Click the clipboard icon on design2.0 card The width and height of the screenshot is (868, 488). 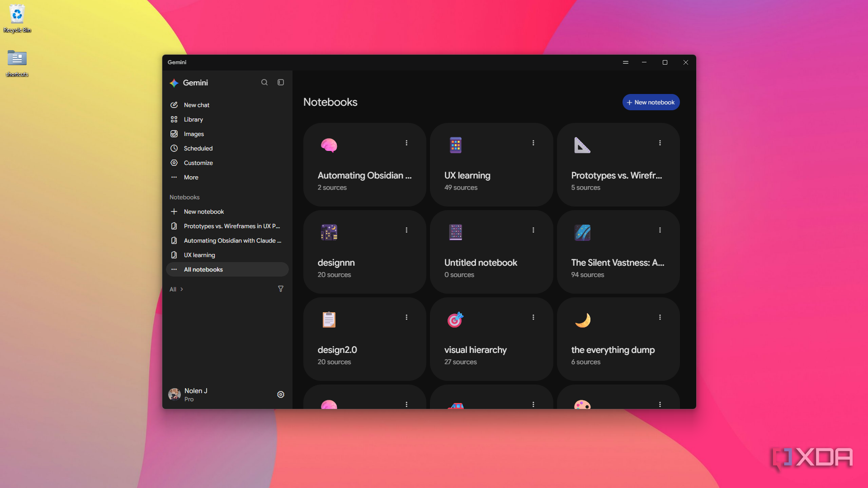coord(329,319)
